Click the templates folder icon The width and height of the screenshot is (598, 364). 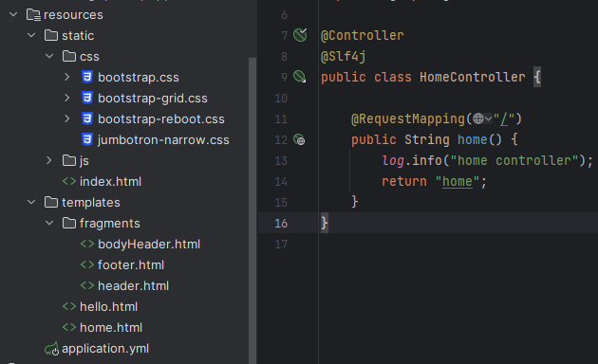click(x=51, y=202)
